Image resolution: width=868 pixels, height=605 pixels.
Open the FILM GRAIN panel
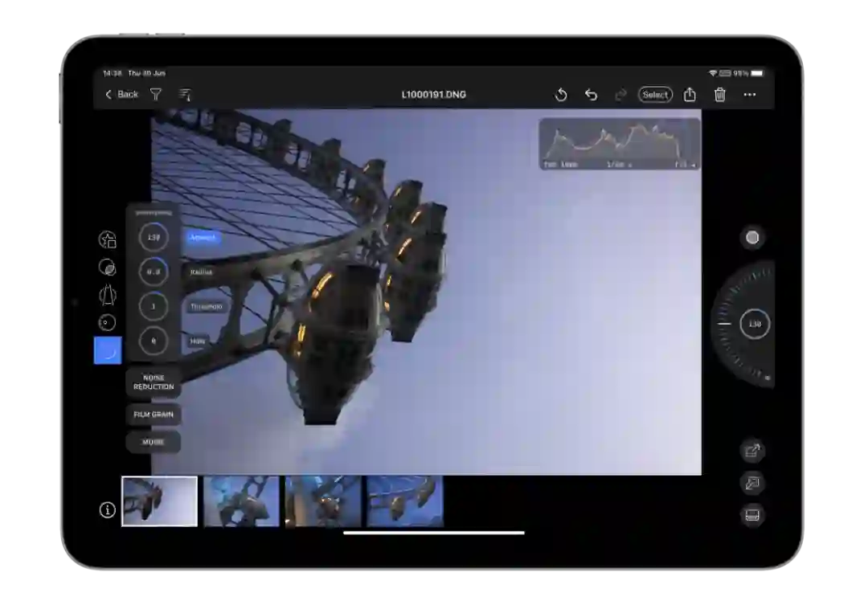[154, 414]
